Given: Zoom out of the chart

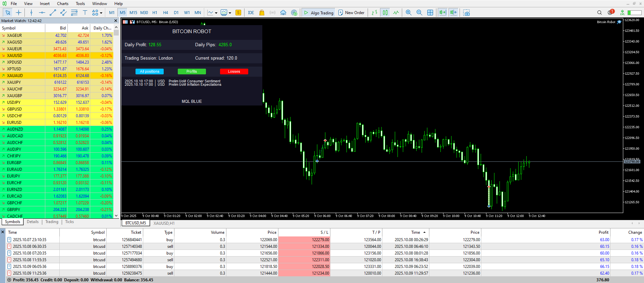Looking at the screenshot, I should [419, 13].
